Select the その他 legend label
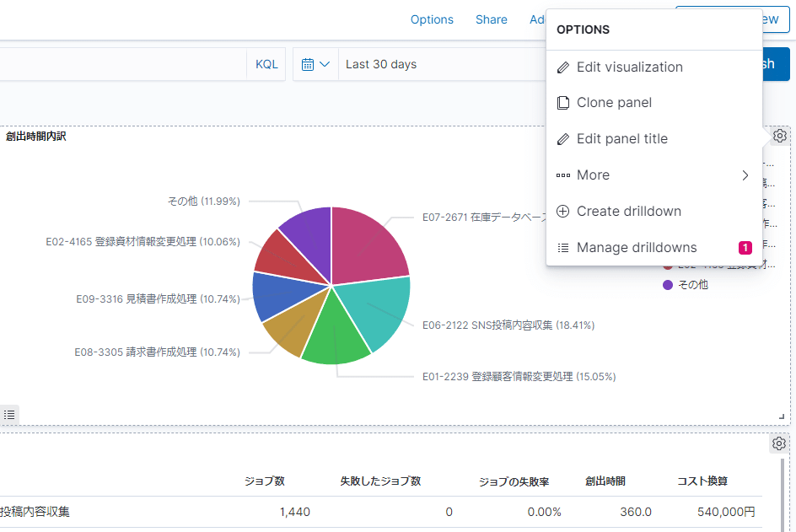This screenshot has width=796, height=532. tap(693, 285)
